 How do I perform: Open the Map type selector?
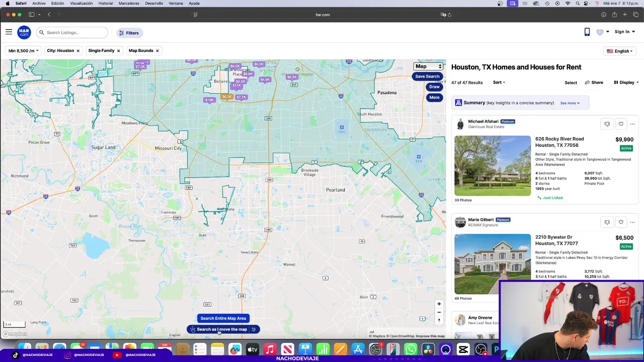click(x=428, y=66)
